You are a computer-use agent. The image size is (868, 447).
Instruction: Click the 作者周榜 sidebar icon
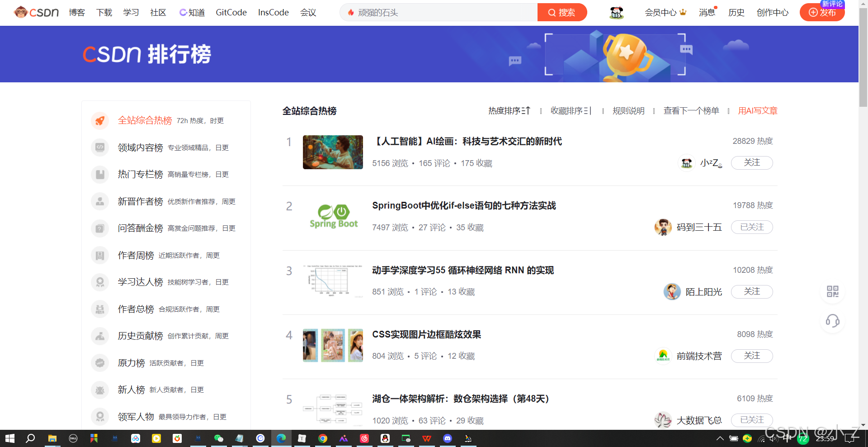click(100, 255)
